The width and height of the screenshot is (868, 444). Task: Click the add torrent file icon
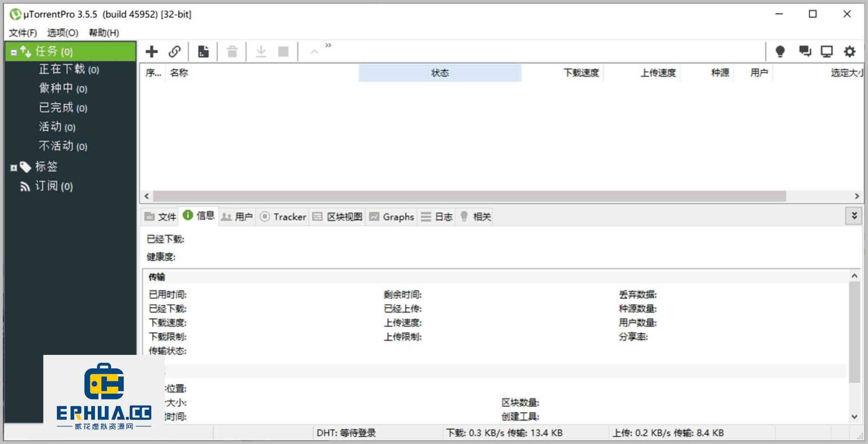click(x=152, y=51)
